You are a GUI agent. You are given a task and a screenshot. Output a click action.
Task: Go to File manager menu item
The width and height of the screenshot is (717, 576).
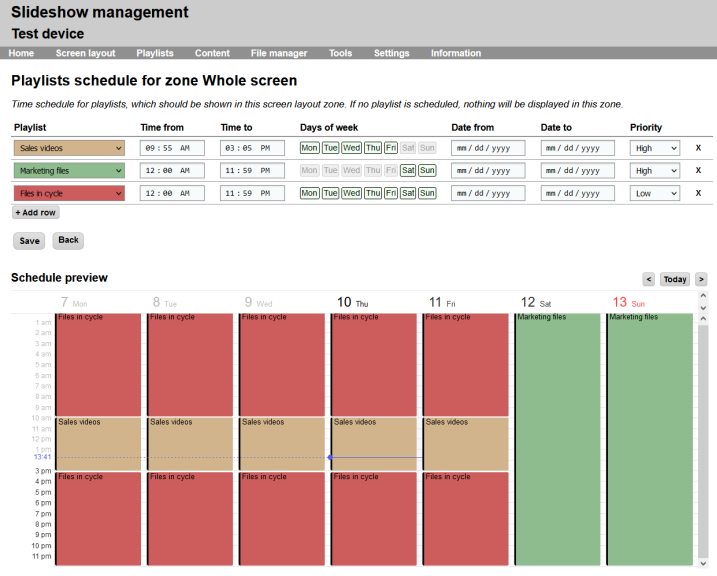[279, 53]
